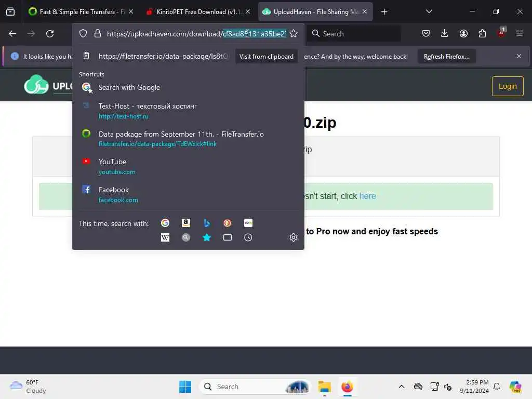Save page to Pocket
The image size is (532, 399).
click(x=426, y=34)
